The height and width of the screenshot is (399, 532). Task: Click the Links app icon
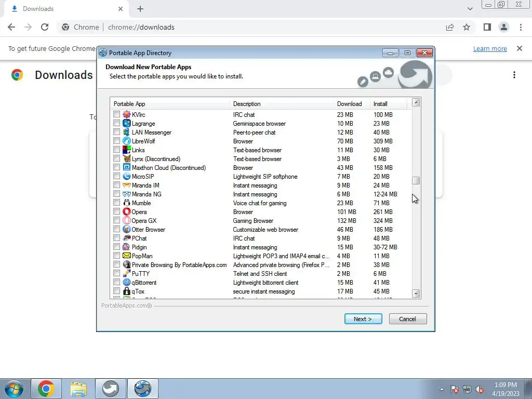click(x=127, y=150)
